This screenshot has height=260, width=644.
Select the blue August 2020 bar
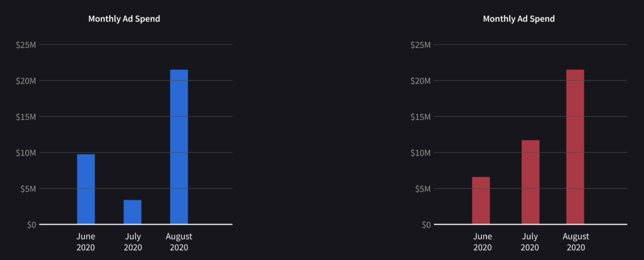point(179,147)
